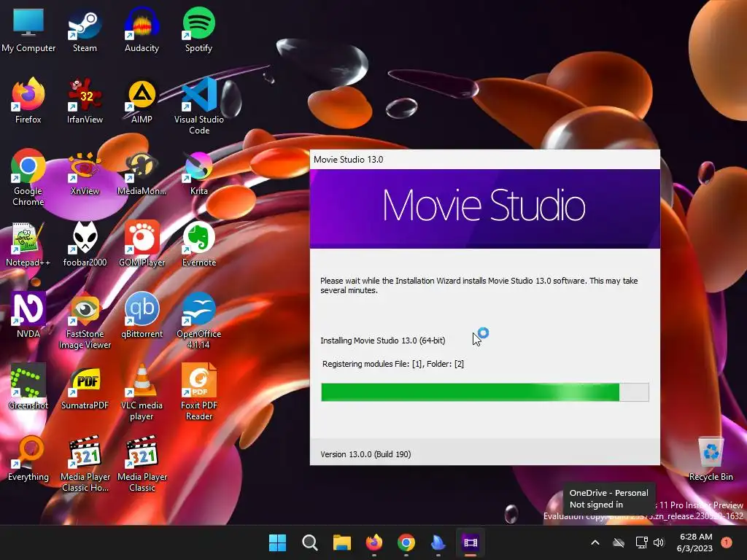Open the network status tray icon
Image resolution: width=747 pixels, height=560 pixels.
pyautogui.click(x=641, y=542)
